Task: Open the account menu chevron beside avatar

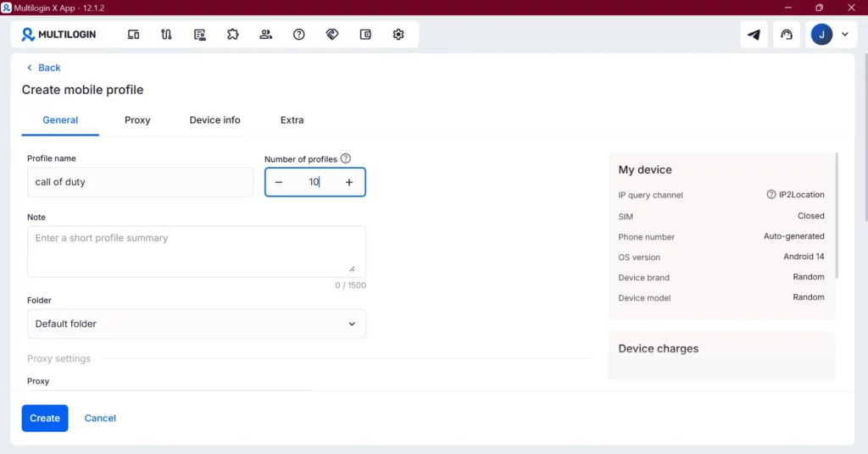Action: click(x=844, y=35)
